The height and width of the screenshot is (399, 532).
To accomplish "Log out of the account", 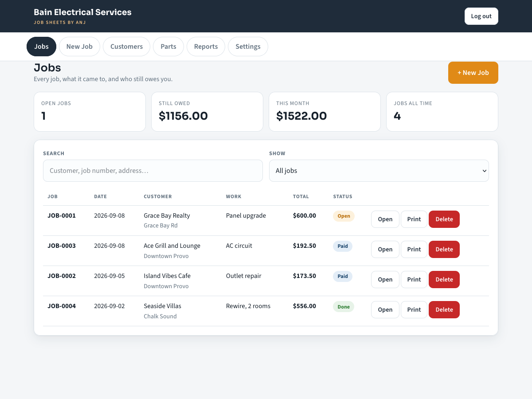I will pos(481,16).
